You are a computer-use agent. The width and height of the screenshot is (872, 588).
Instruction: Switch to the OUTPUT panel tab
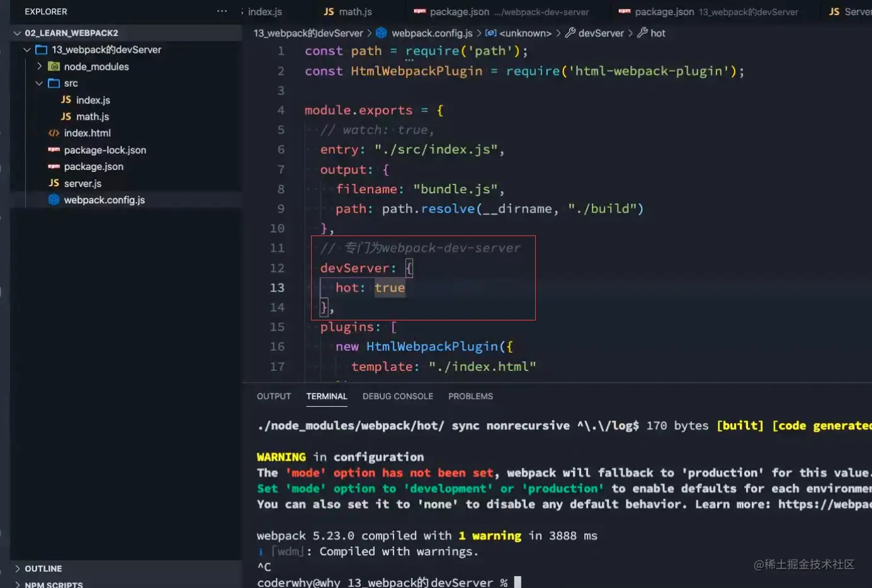(274, 396)
